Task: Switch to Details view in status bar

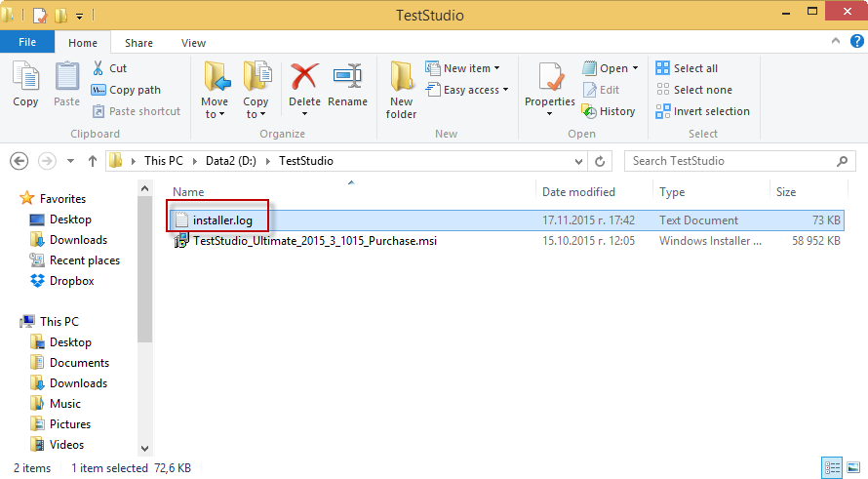Action: click(x=832, y=468)
